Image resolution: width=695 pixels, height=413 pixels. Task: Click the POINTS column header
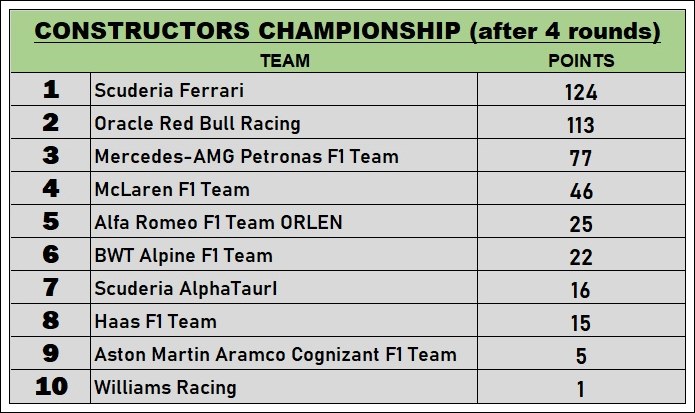click(x=581, y=61)
